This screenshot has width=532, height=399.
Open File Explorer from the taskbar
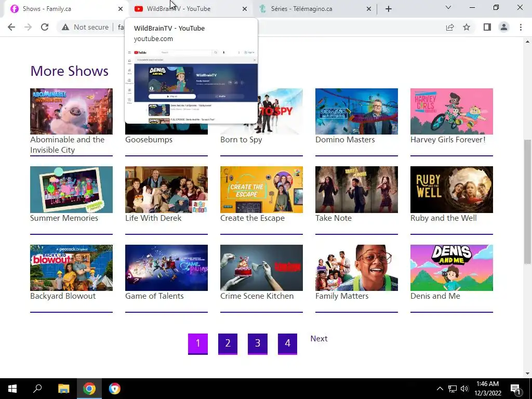63,389
